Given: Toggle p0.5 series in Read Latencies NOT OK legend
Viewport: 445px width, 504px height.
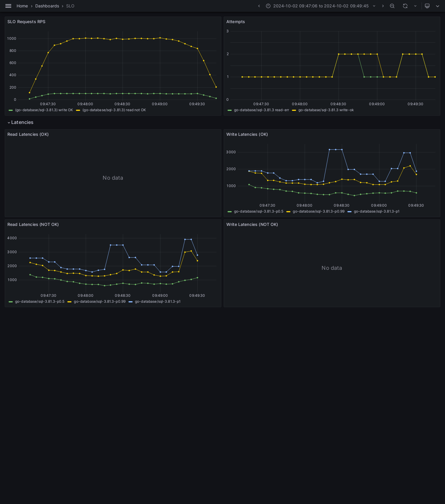Looking at the screenshot, I should pyautogui.click(x=40, y=302).
